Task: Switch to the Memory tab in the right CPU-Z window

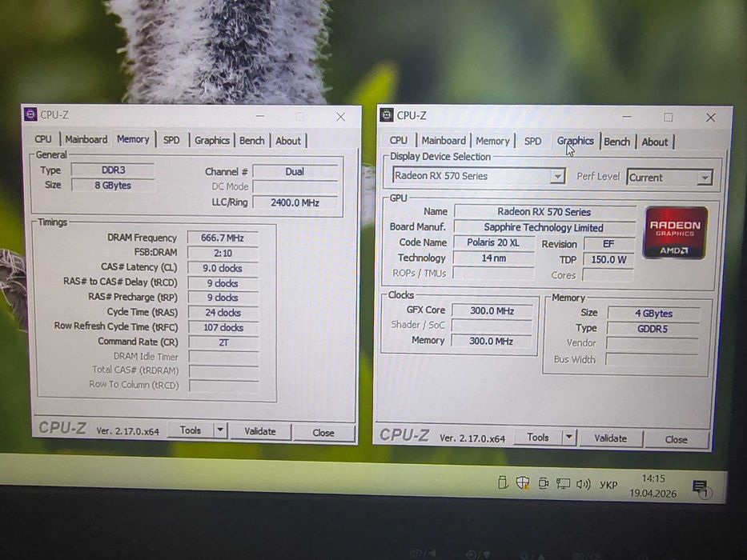Action: pos(492,141)
